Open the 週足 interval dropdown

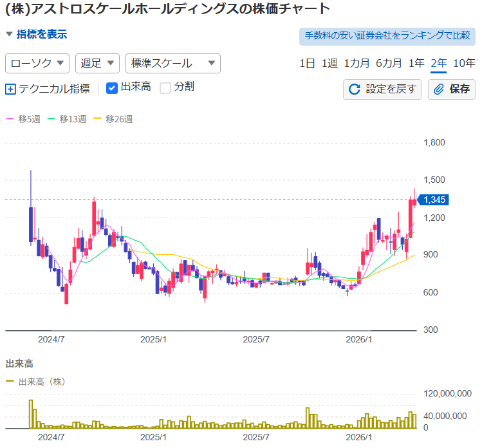click(x=97, y=63)
